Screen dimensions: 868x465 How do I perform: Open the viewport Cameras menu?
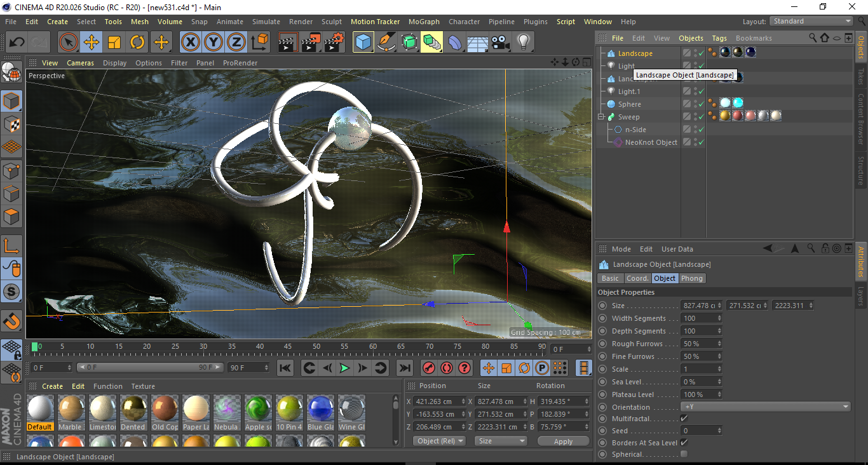80,63
